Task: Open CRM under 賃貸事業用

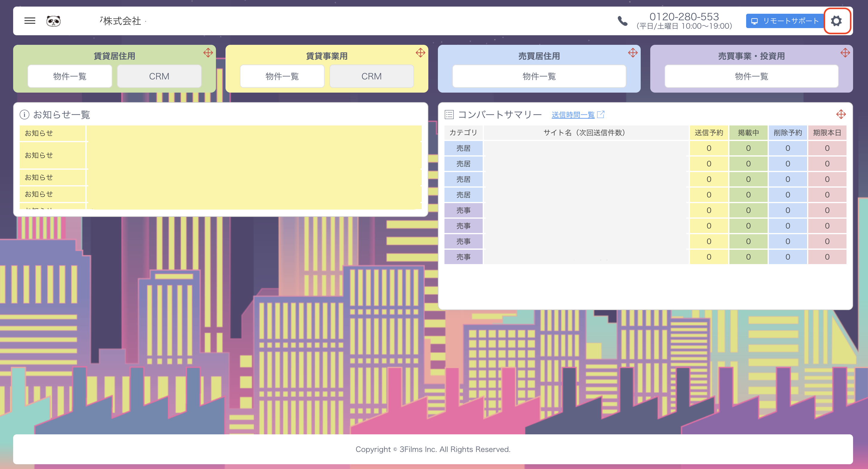Action: 371,76
